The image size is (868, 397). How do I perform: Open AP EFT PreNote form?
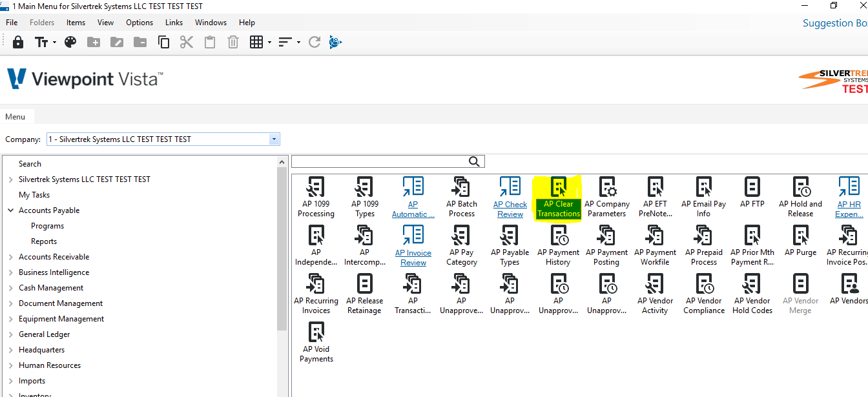coord(656,197)
